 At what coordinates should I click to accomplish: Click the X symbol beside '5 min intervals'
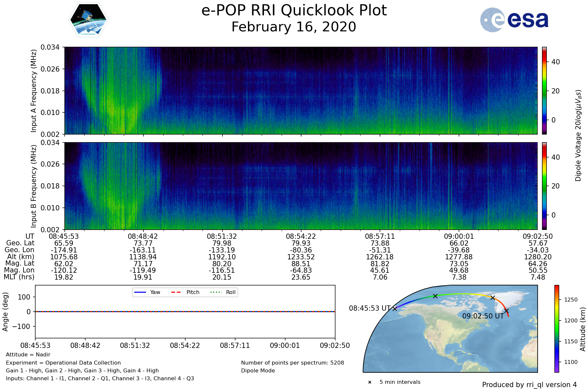pyautogui.click(x=370, y=382)
